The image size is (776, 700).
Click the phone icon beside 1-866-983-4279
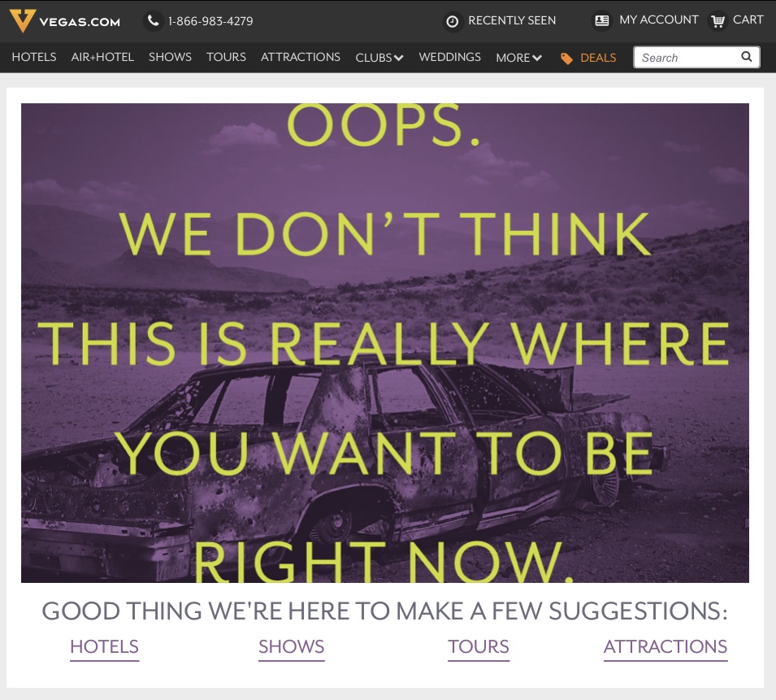click(x=154, y=21)
